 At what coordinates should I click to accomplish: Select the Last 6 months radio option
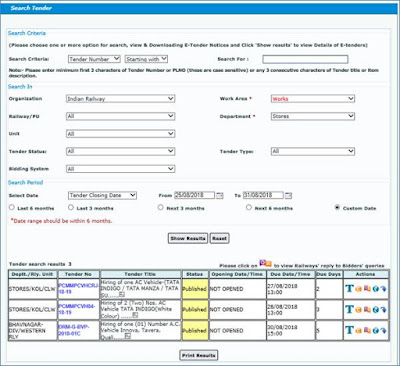tap(12, 207)
